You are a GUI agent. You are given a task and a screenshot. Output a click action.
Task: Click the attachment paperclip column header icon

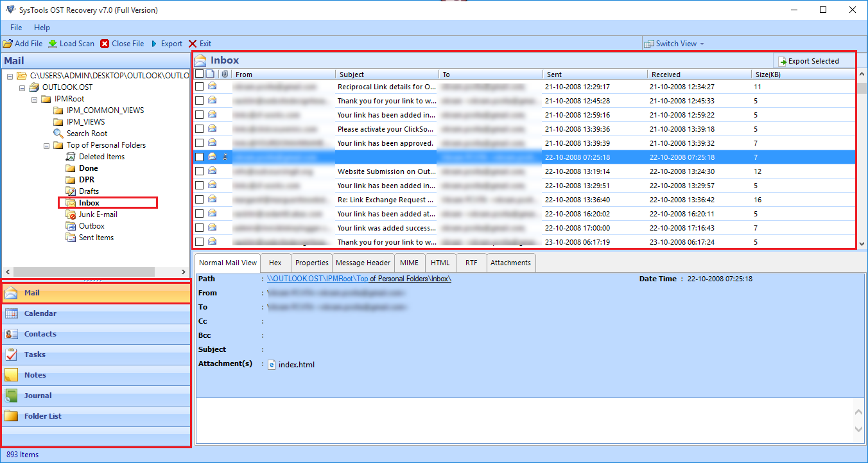tap(224, 74)
